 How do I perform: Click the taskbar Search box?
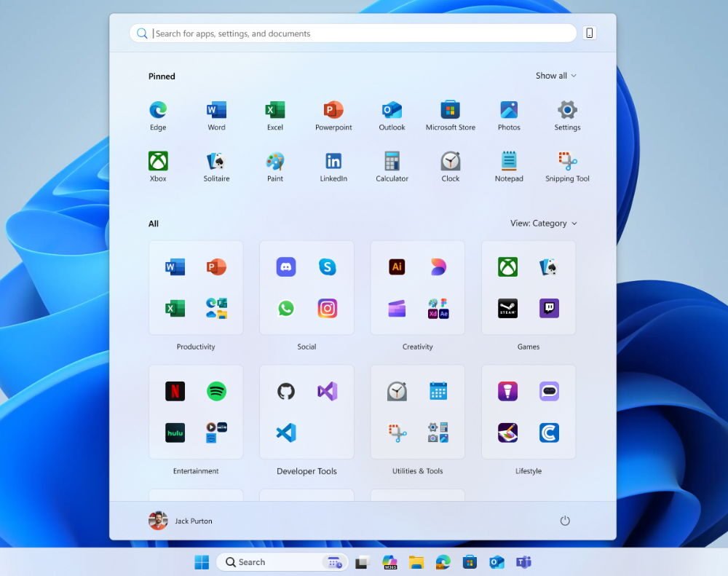(x=282, y=562)
